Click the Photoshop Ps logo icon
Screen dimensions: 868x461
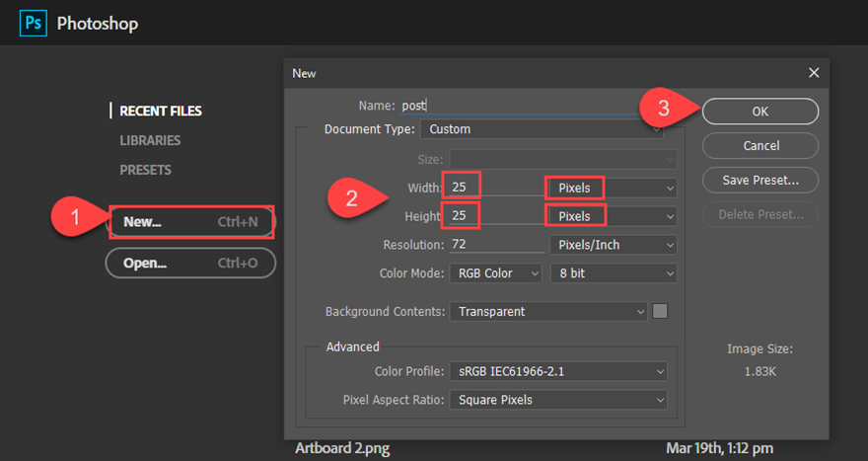34,24
